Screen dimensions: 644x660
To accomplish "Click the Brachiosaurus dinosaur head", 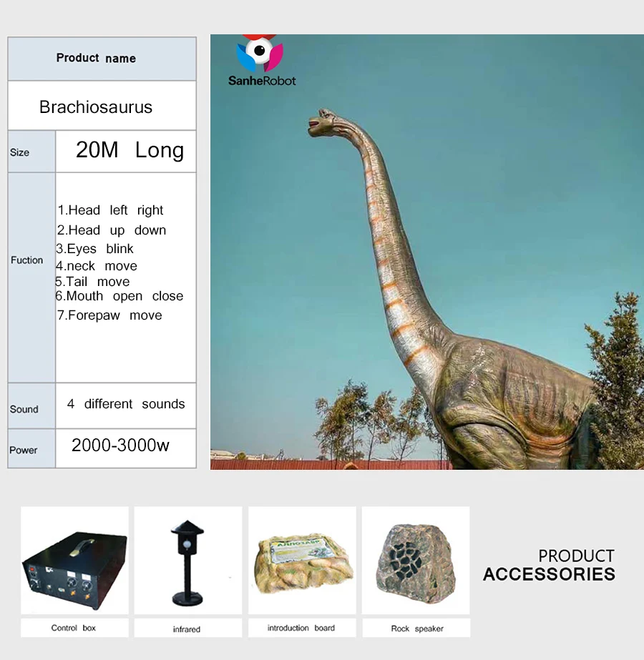I will click(x=325, y=123).
